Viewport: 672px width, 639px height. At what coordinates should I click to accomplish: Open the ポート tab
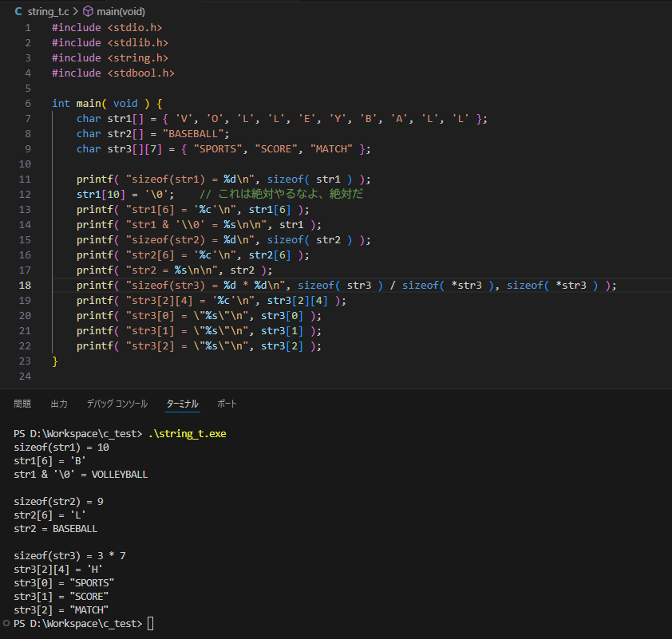227,404
